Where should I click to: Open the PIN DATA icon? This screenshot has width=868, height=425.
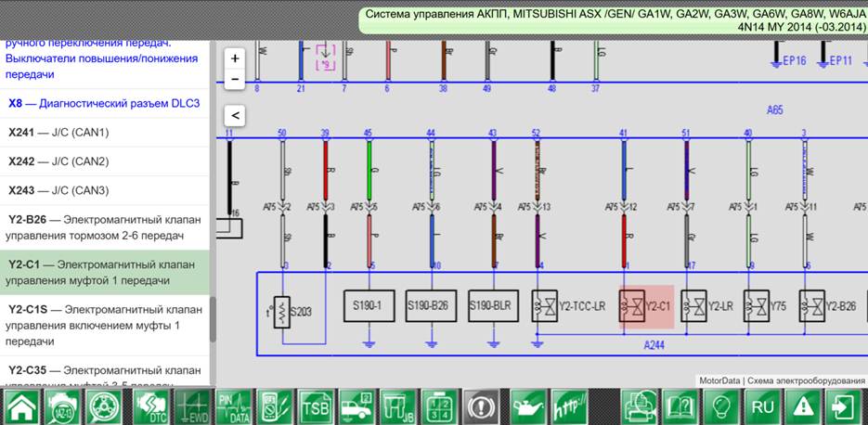[x=234, y=408]
